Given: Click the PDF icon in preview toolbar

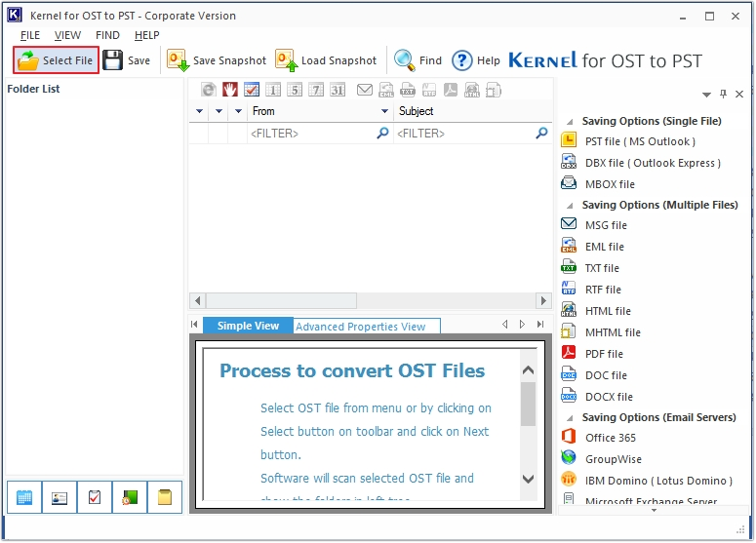Looking at the screenshot, I should (451, 90).
